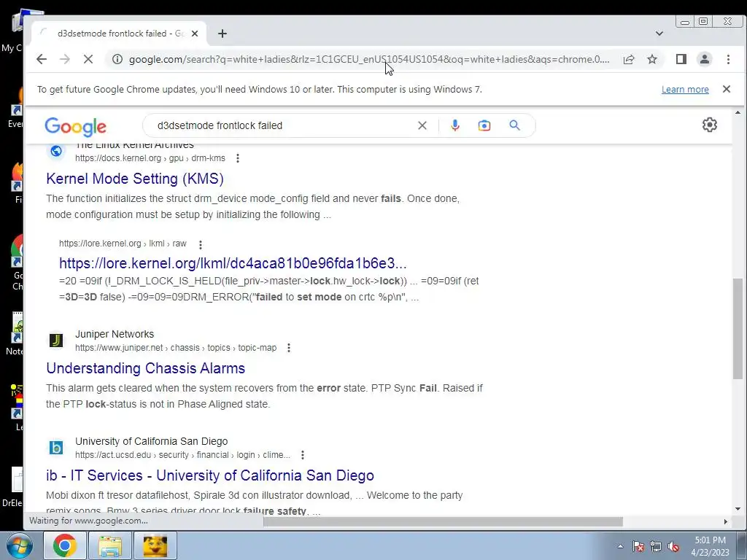Show hidden system tray icons
Image resolution: width=747 pixels, height=560 pixels.
click(620, 547)
